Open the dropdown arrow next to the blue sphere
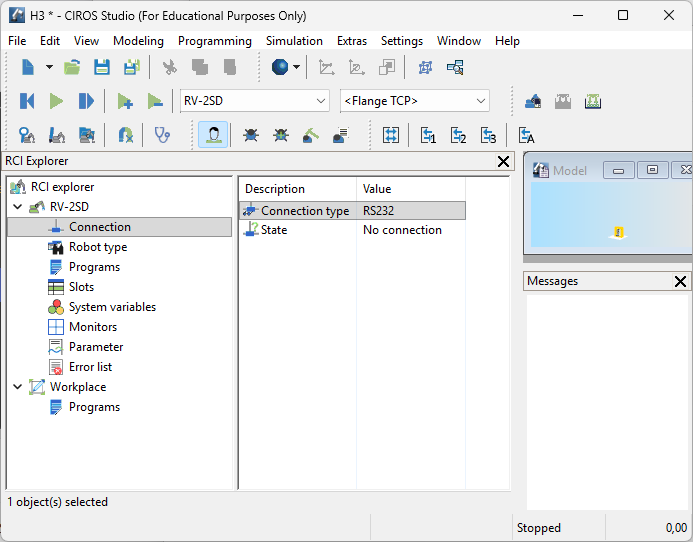This screenshot has height=542, width=693. click(297, 67)
